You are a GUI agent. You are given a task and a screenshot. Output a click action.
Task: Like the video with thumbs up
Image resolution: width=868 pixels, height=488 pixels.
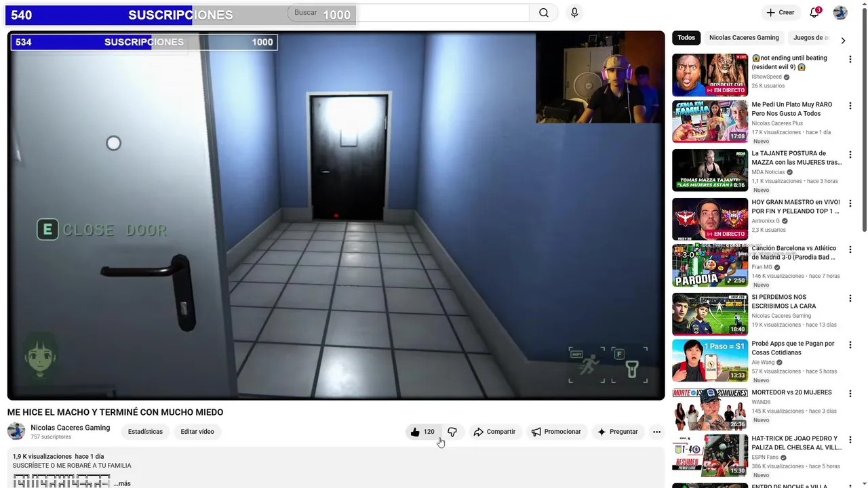pos(422,432)
